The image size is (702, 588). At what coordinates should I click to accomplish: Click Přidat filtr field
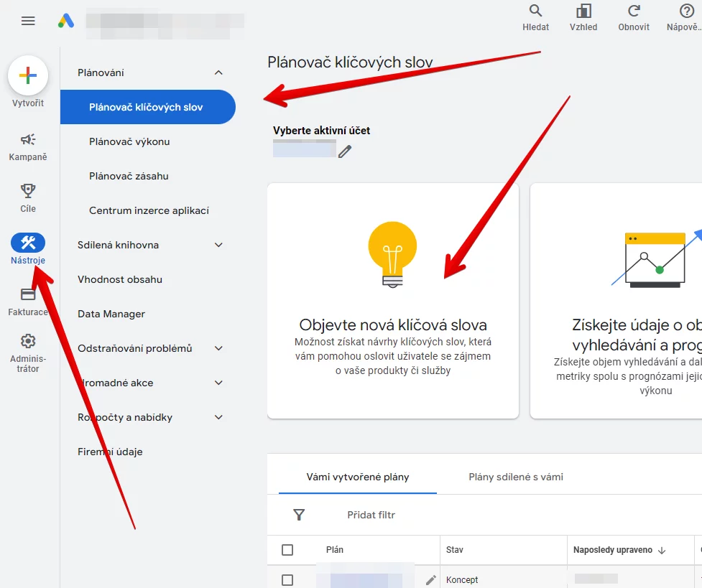(371, 515)
